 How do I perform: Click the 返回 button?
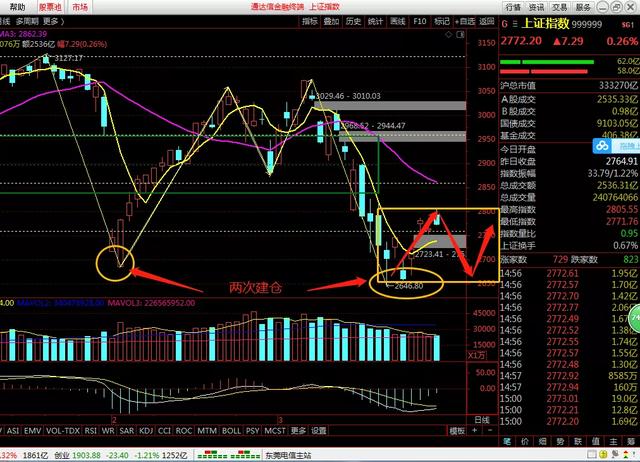[x=487, y=21]
